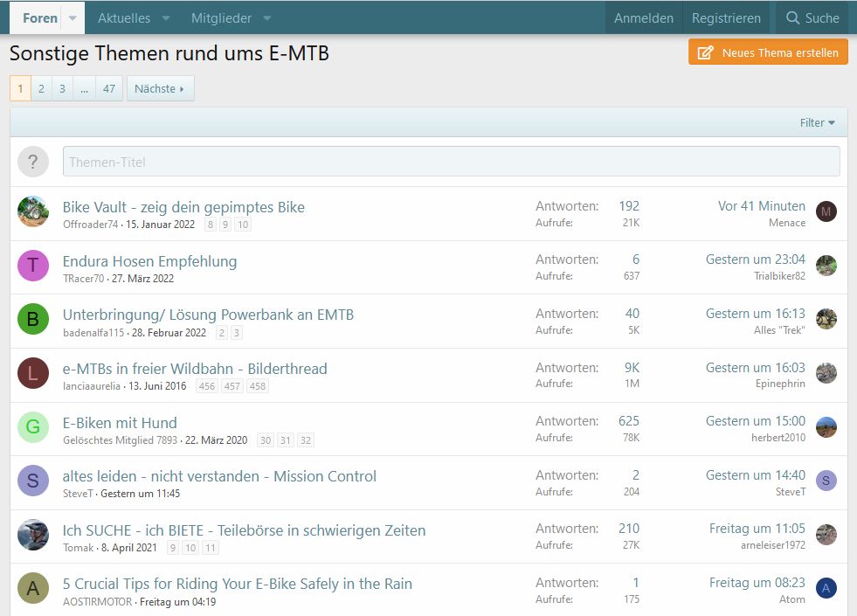This screenshot has height=616, width=857.
Task: Click Offroader74's avatar on Bike Vault thread
Action: click(33, 212)
